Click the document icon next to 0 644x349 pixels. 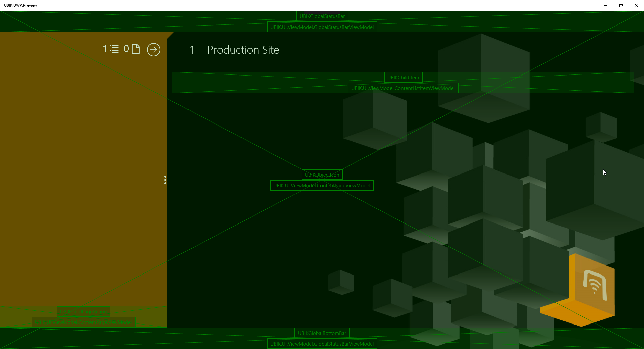[136, 49]
